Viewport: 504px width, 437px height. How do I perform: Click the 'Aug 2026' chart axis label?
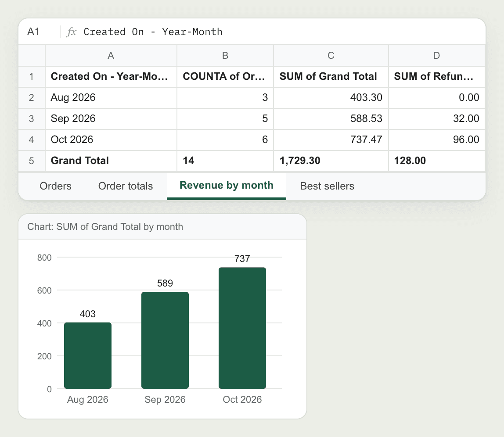[x=88, y=399]
